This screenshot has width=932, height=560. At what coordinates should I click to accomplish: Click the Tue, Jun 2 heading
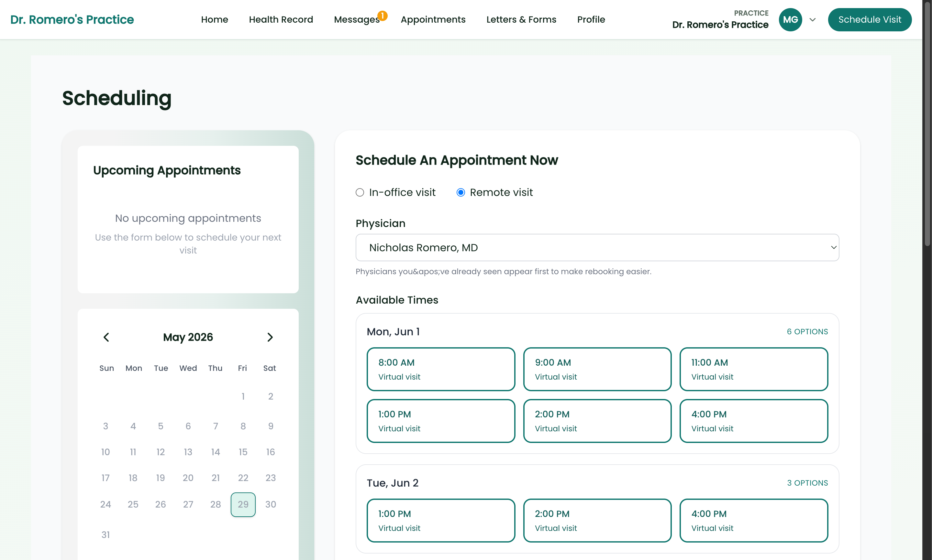pyautogui.click(x=392, y=483)
